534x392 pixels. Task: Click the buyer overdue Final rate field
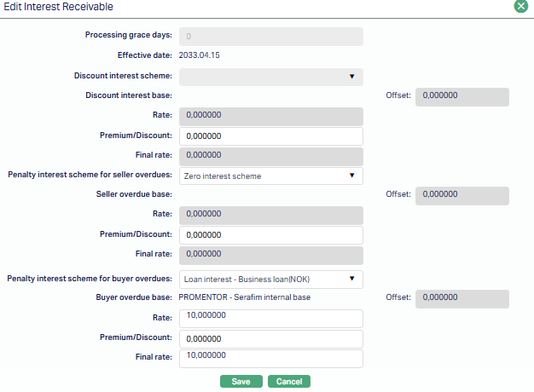click(x=271, y=359)
